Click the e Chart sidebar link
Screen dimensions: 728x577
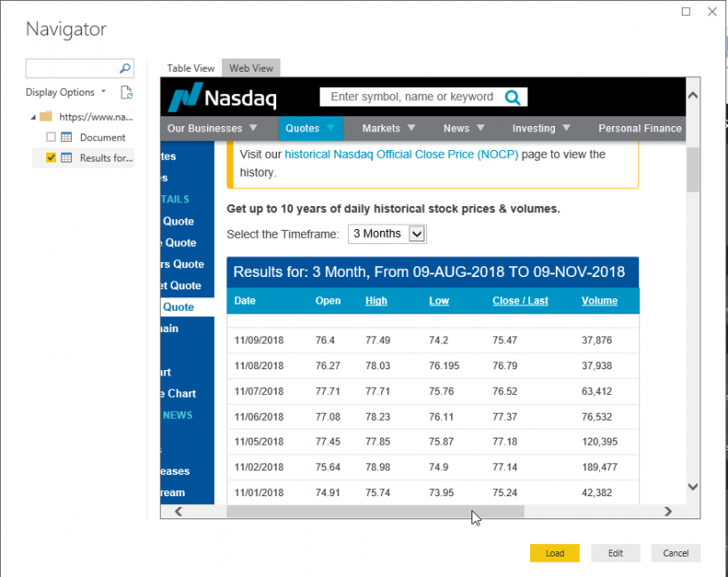178,393
